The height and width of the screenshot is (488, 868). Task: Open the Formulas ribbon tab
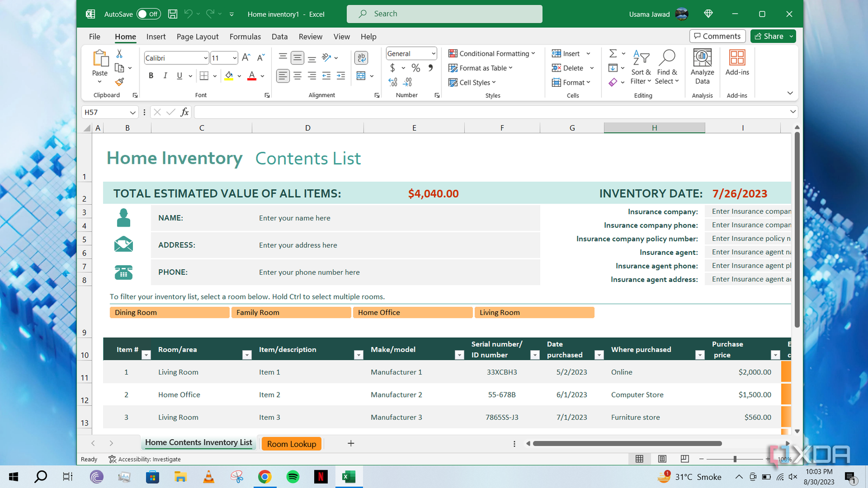click(245, 37)
